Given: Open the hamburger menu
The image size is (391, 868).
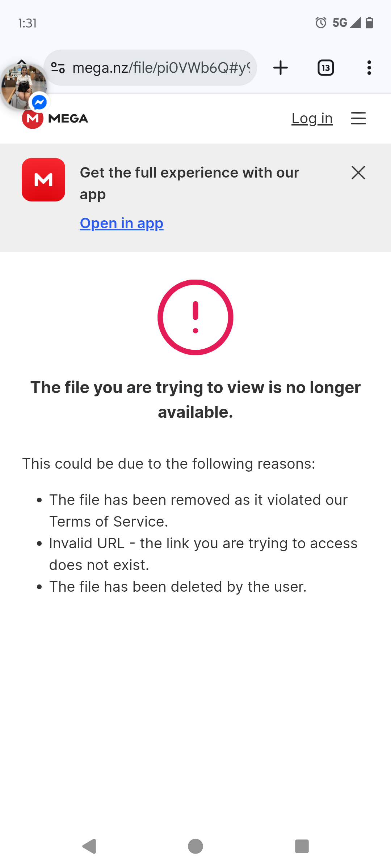Looking at the screenshot, I should click(358, 118).
